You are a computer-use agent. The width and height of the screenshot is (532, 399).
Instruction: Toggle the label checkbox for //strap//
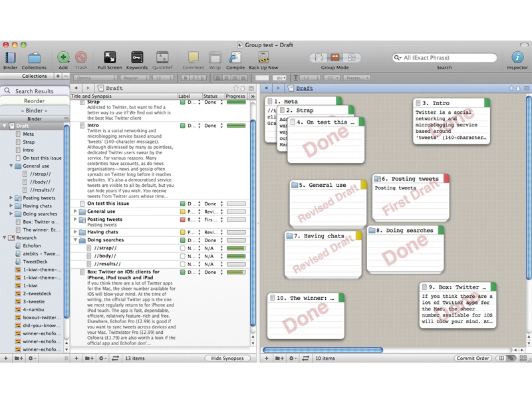[182, 248]
